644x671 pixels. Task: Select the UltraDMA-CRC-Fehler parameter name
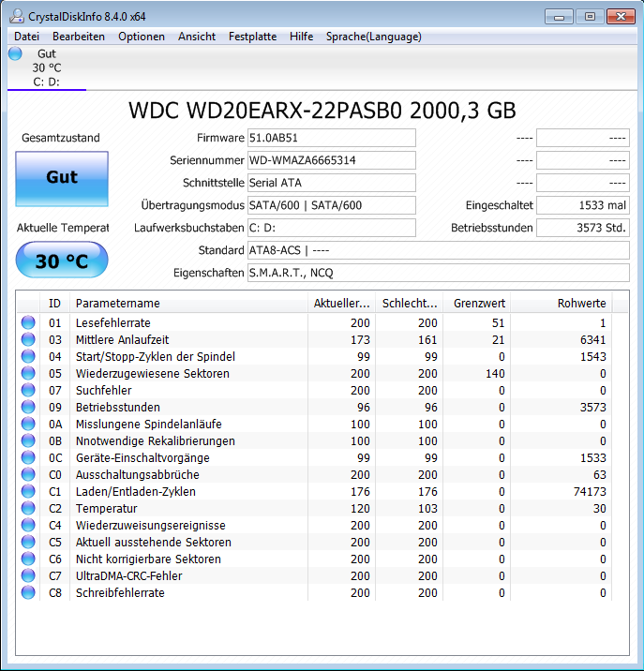pyautogui.click(x=128, y=576)
